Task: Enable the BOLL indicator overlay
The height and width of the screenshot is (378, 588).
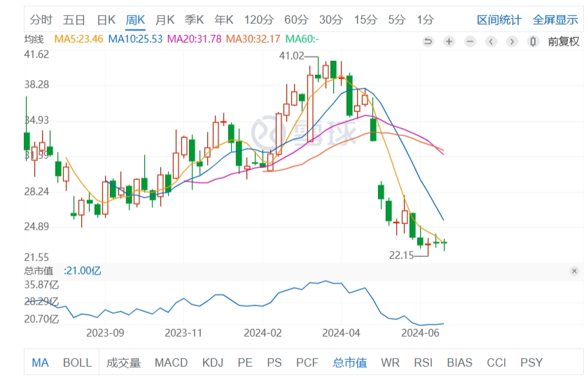Action: coord(77,363)
